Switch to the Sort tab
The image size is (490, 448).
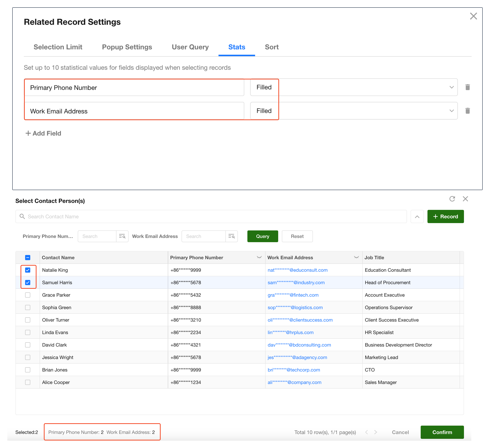point(271,47)
